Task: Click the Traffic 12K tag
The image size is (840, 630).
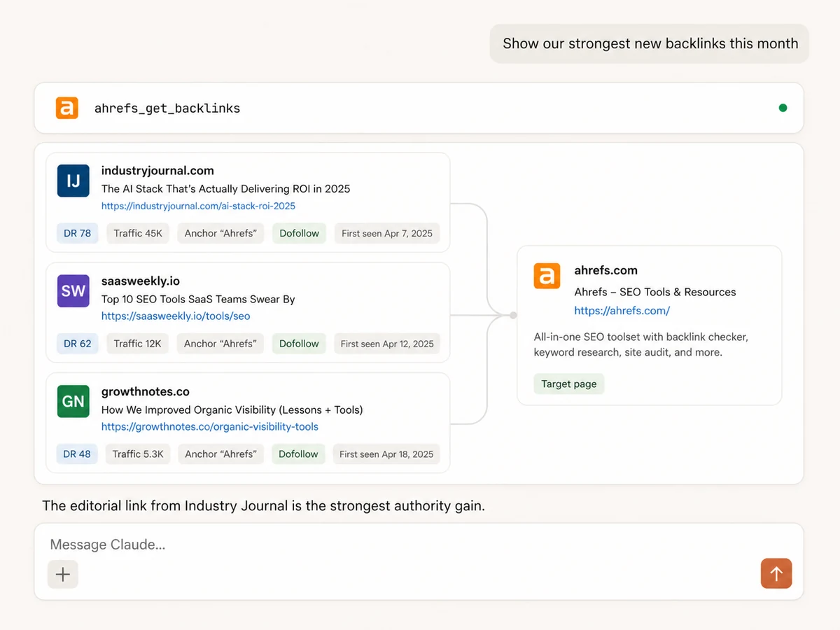Action: (137, 344)
